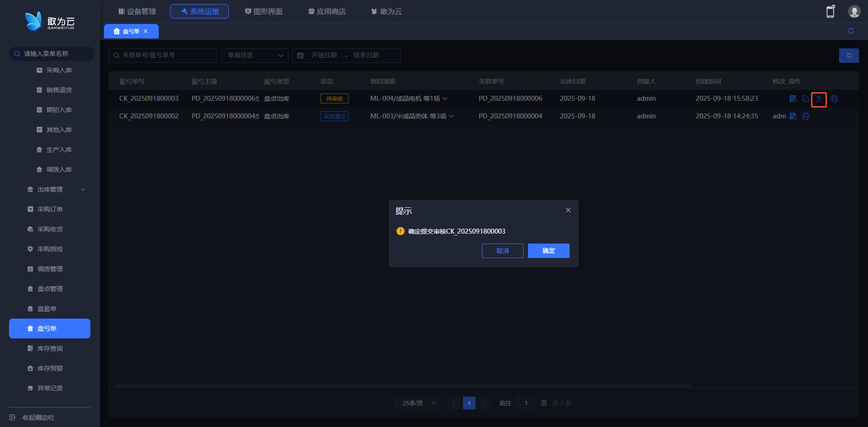Select 库存查询 in the sidebar
Viewport: 868px width, 427px height.
pos(50,348)
